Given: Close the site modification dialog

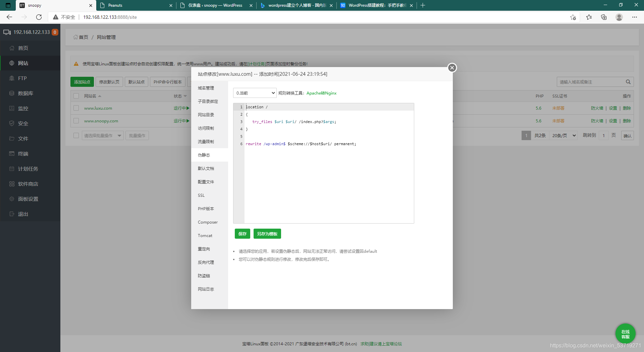Looking at the screenshot, I should (x=452, y=68).
